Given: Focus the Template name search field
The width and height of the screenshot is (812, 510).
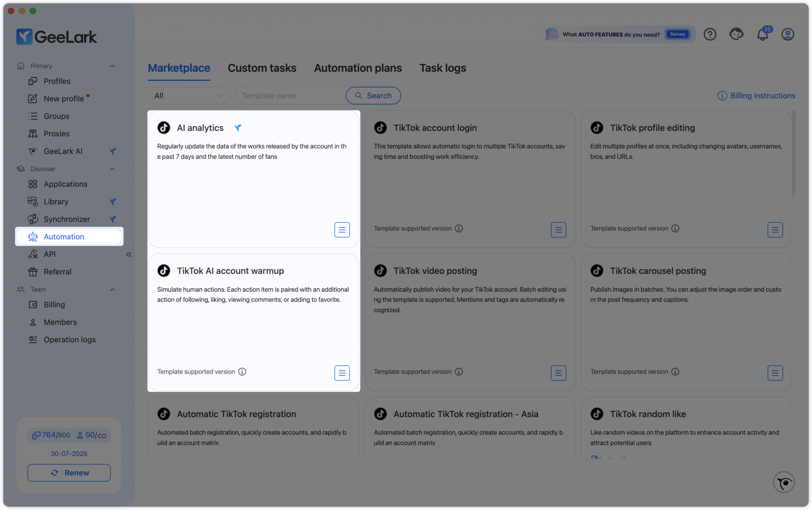Looking at the screenshot, I should [291, 96].
